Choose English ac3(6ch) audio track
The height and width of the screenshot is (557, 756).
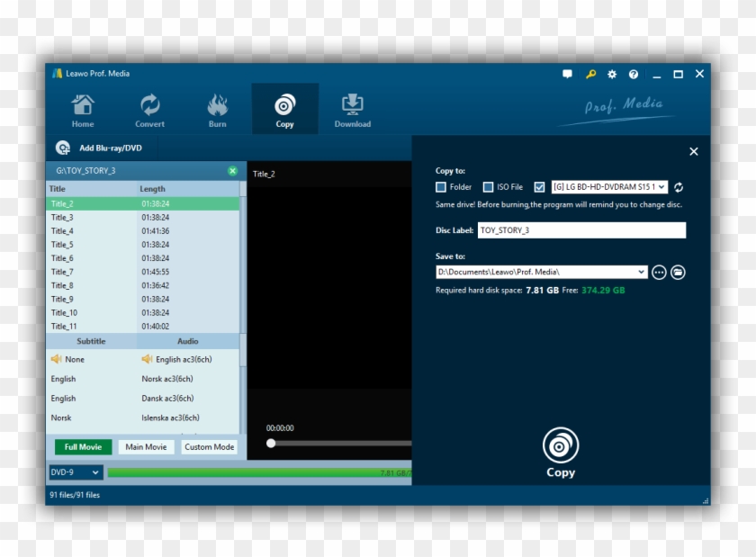(x=184, y=359)
